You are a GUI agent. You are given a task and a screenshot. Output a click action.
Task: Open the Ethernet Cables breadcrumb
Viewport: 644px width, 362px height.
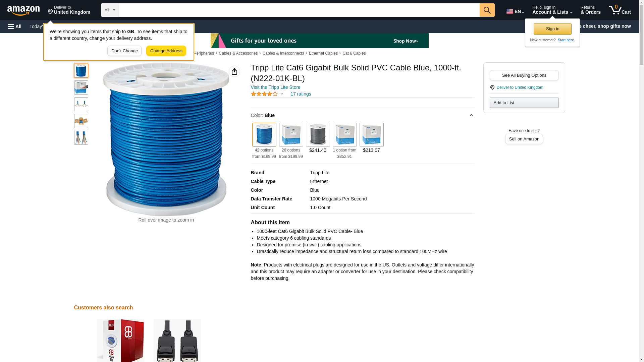point(323,53)
